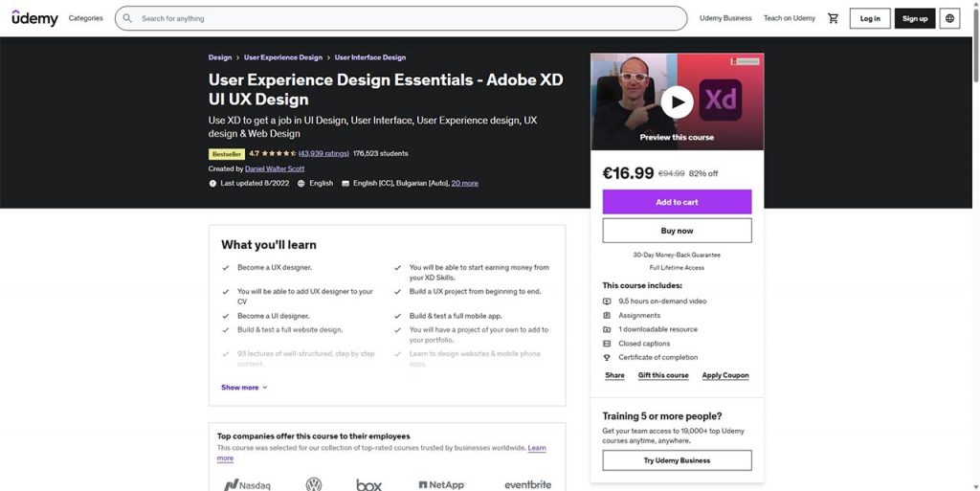Screen dimensions: 980x491
Task: Open instructor Daniel Walter Scott's profile
Action: pos(275,168)
